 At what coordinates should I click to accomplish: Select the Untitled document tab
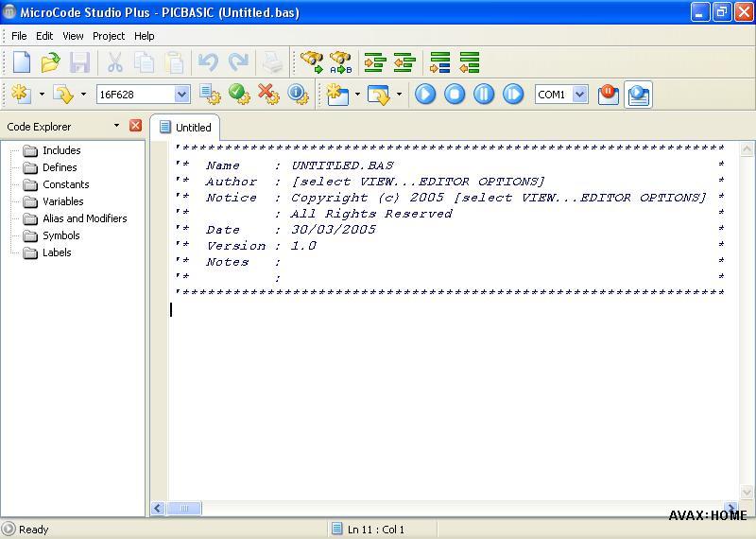coord(185,128)
